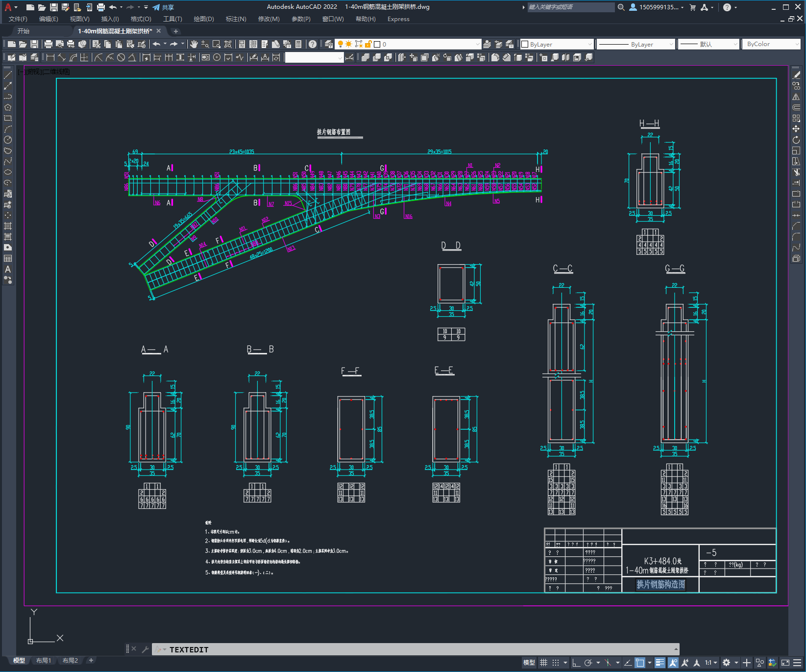Click the Zoom Window icon
Screen dimensions: 806x672
pos(217,44)
